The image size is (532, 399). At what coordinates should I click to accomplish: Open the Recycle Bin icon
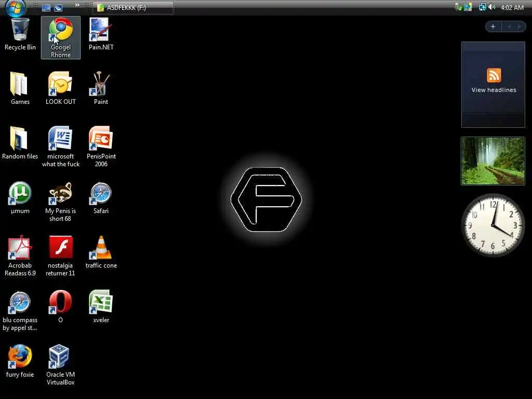[x=20, y=35]
